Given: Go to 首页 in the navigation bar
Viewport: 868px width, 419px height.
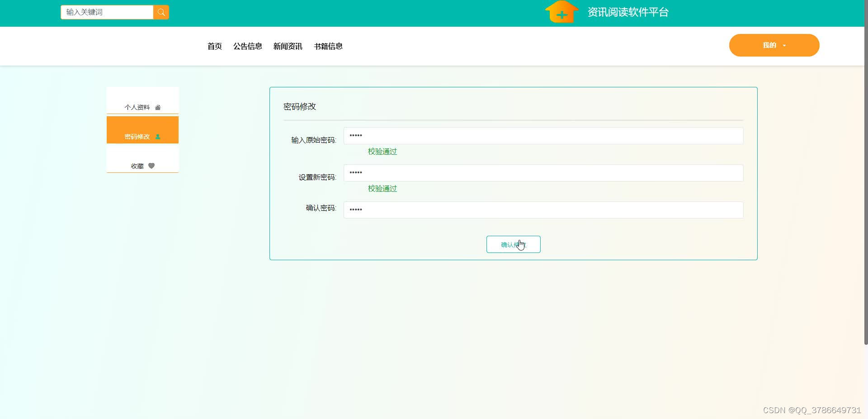Looking at the screenshot, I should coord(215,46).
